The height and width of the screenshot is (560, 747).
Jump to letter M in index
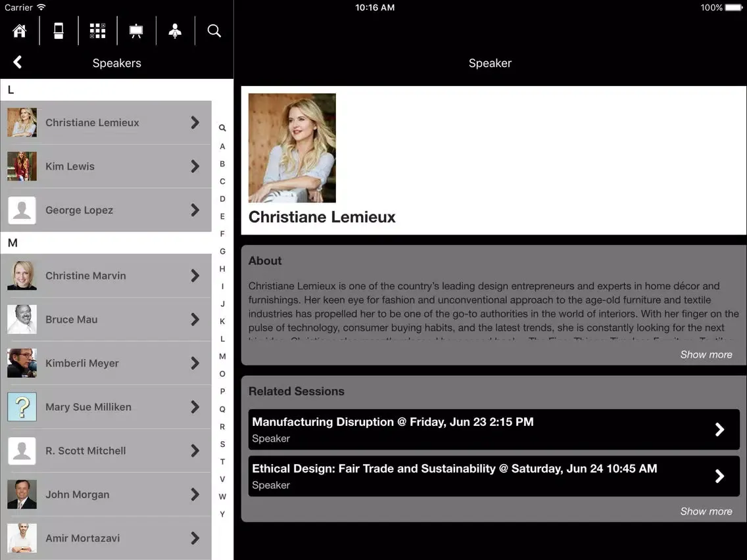coord(222,357)
